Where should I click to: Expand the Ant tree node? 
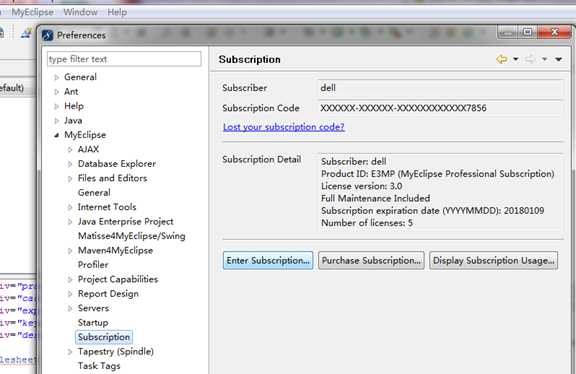coord(57,91)
